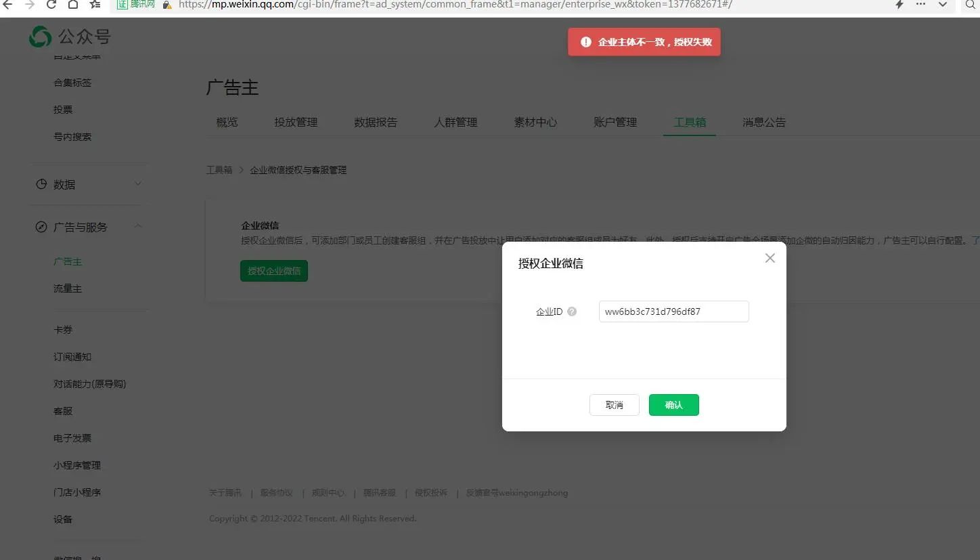Click the 企业ID input field
Viewport: 980px width, 560px height.
pos(673,311)
